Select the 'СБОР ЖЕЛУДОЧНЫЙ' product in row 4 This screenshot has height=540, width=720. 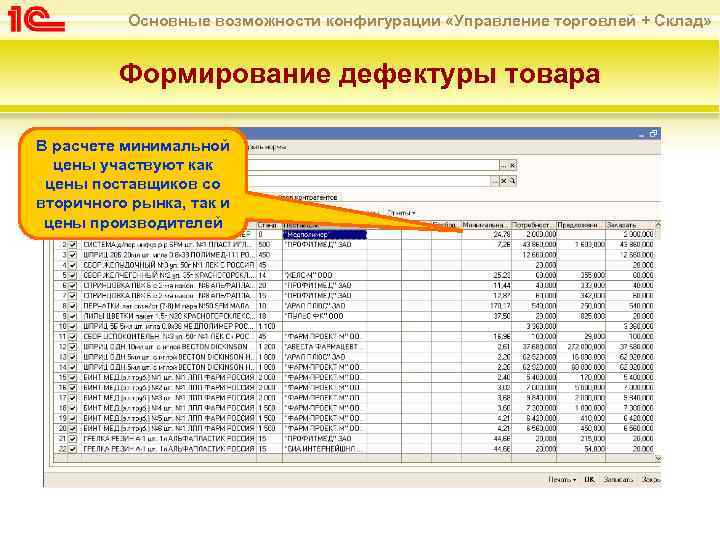[x=168, y=265]
